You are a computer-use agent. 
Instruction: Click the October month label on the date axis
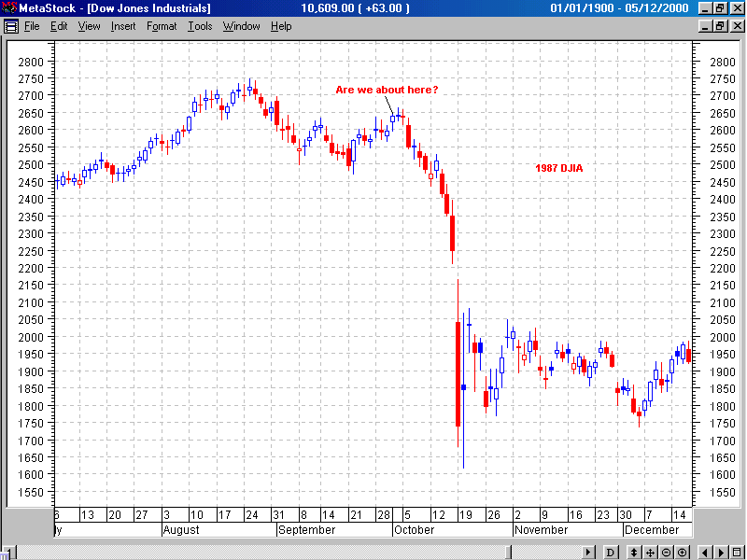click(414, 530)
